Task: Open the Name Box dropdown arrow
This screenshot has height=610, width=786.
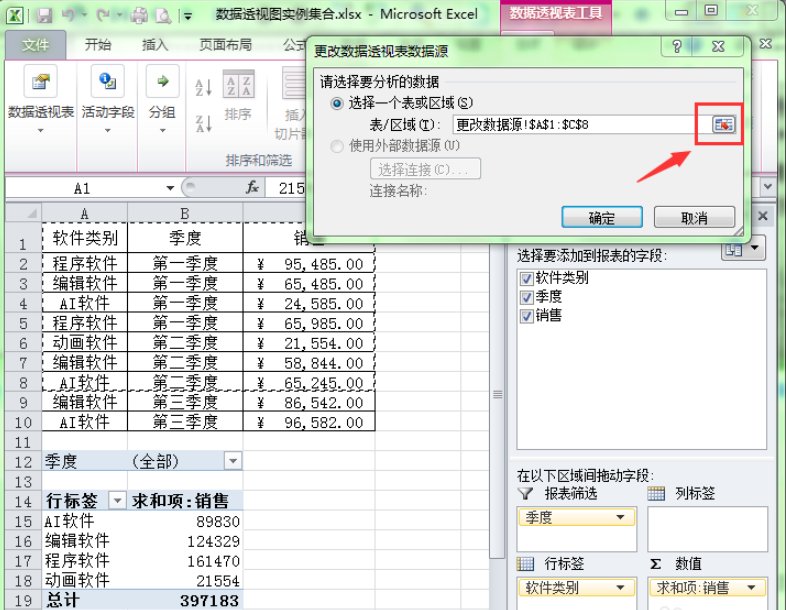Action: [x=170, y=188]
